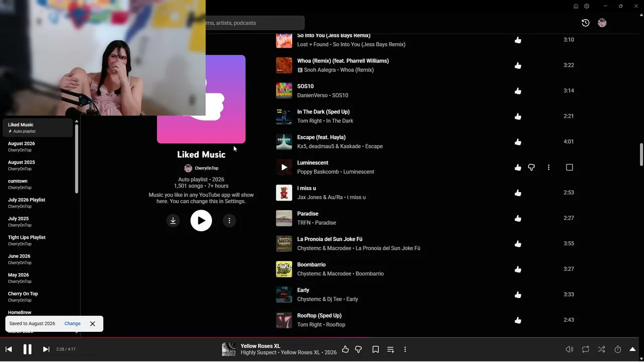Save current song with the bookmark icon

[375, 349]
